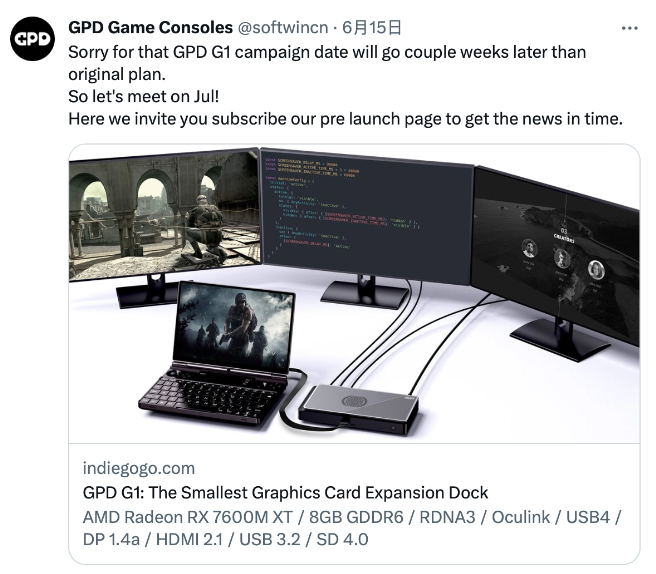Image resolution: width=656 pixels, height=574 pixels.
Task: Open the tweet via 6月15日 date
Action: (372, 28)
